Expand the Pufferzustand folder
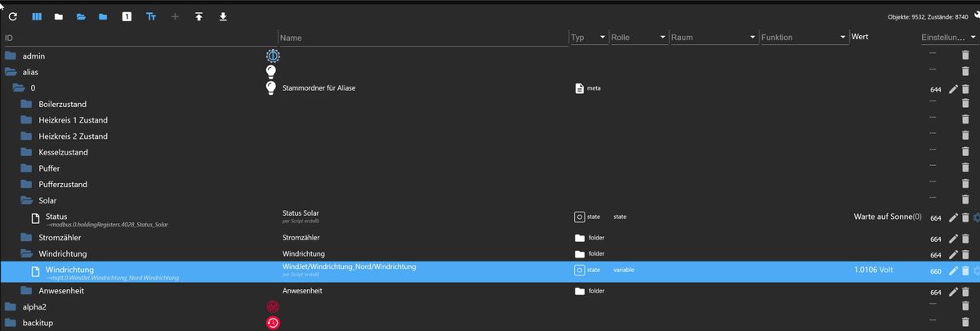This screenshot has width=980, height=331. (x=27, y=184)
